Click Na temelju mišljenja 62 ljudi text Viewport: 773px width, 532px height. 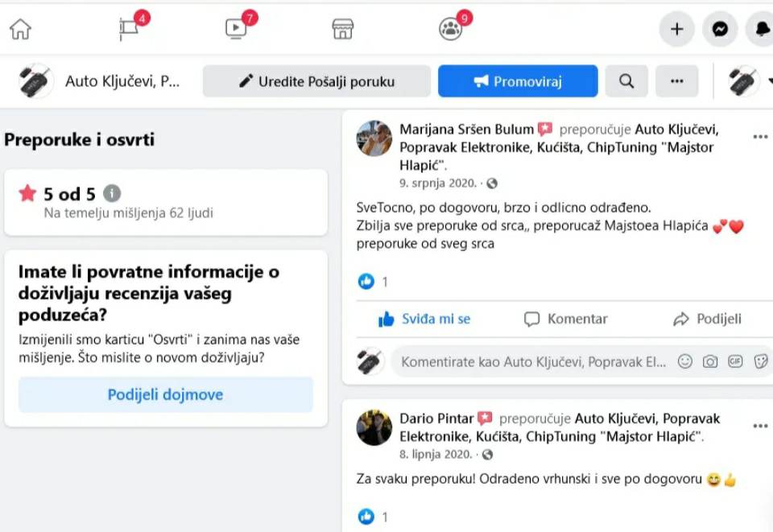[x=128, y=212]
